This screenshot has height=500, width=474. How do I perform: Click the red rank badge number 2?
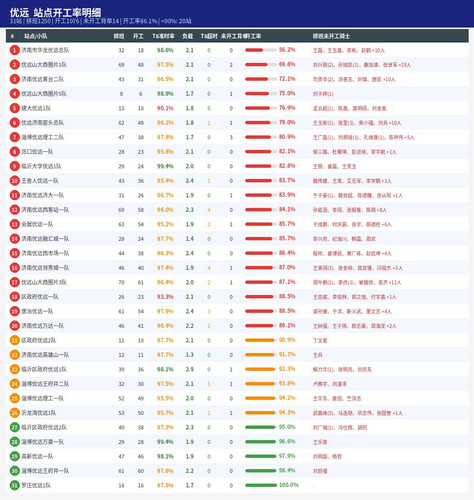[x=14, y=65]
